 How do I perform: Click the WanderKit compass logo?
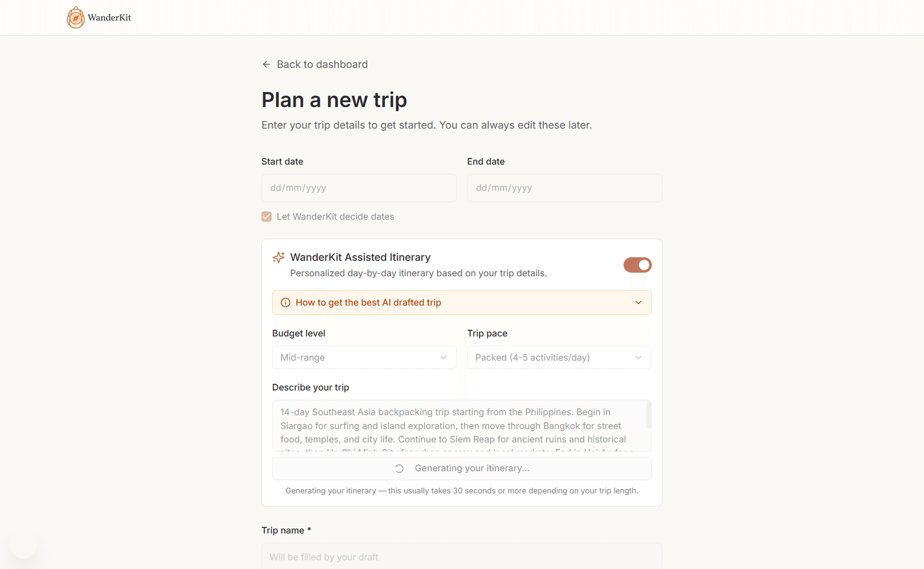pyautogui.click(x=76, y=18)
